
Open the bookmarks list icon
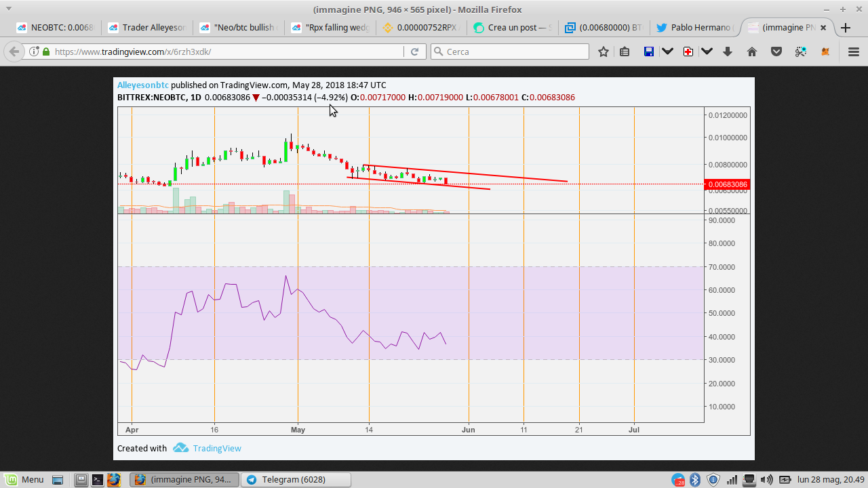click(x=625, y=52)
